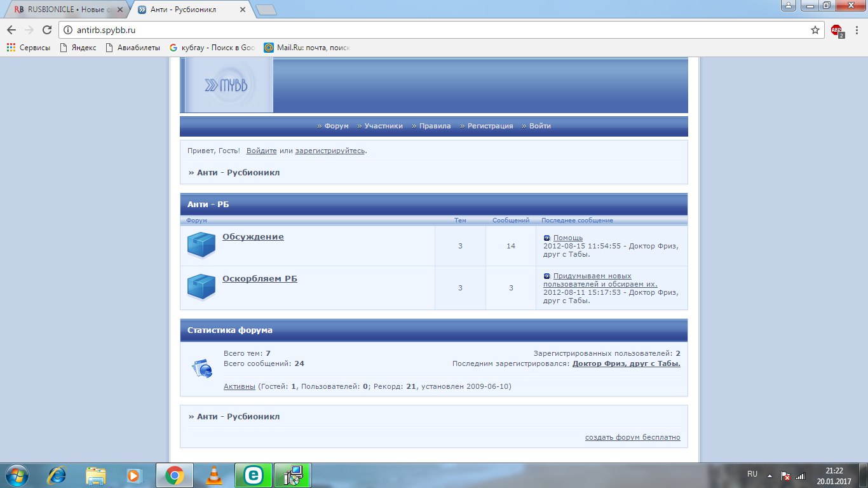Screen dimensions: 868x488
Task: Launch VLC media player from the taskbar
Action: click(215, 475)
